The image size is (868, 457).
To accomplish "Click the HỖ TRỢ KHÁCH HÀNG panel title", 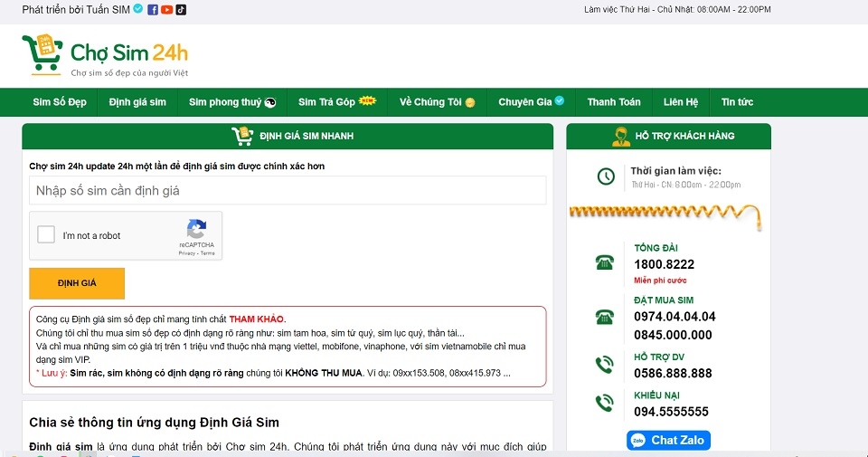I will (x=684, y=137).
